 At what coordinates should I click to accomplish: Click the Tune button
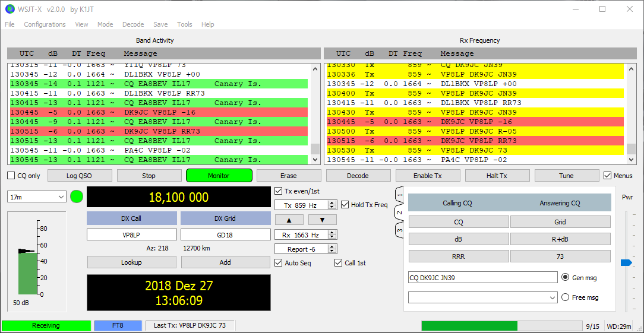point(566,176)
